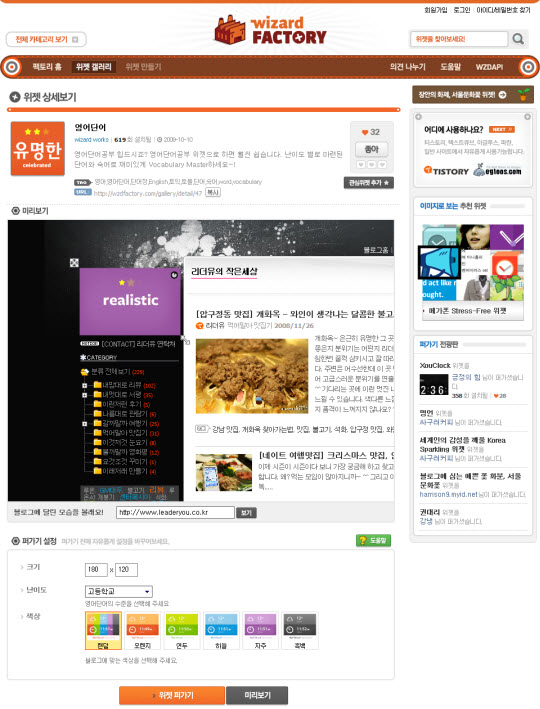The height and width of the screenshot is (709, 540).
Task: Select the 오렌지 color swatch
Action: click(142, 631)
